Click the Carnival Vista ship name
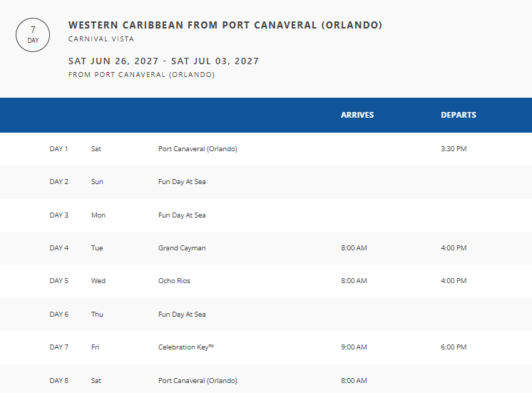This screenshot has width=532, height=393. pyautogui.click(x=101, y=39)
